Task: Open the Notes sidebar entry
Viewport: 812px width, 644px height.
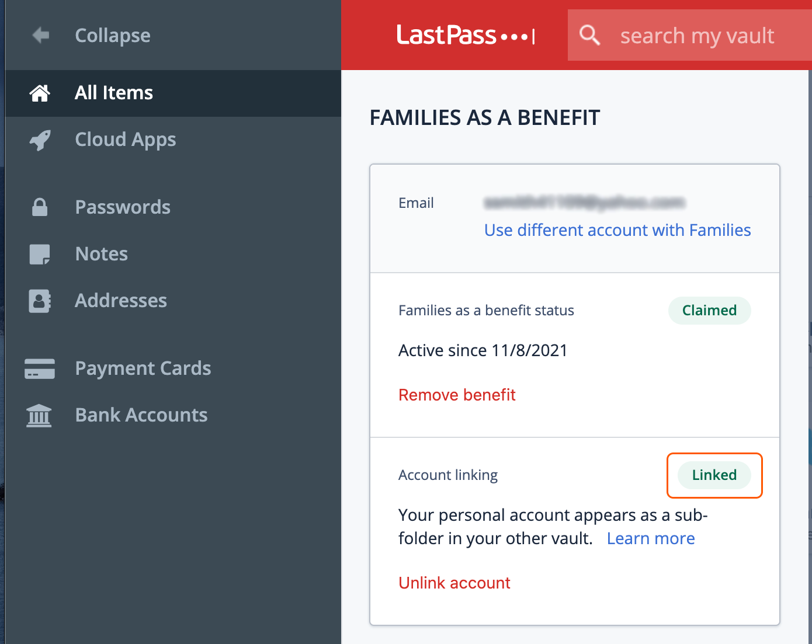Action: click(100, 254)
